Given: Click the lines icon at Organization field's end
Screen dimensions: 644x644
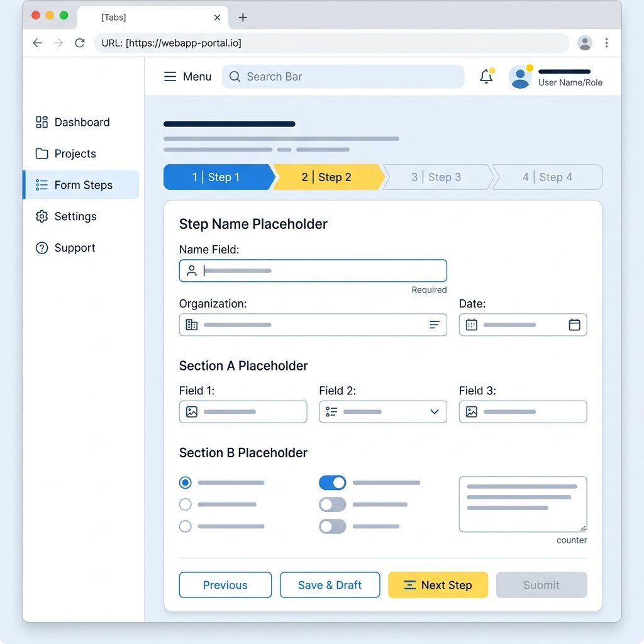Looking at the screenshot, I should coord(434,325).
